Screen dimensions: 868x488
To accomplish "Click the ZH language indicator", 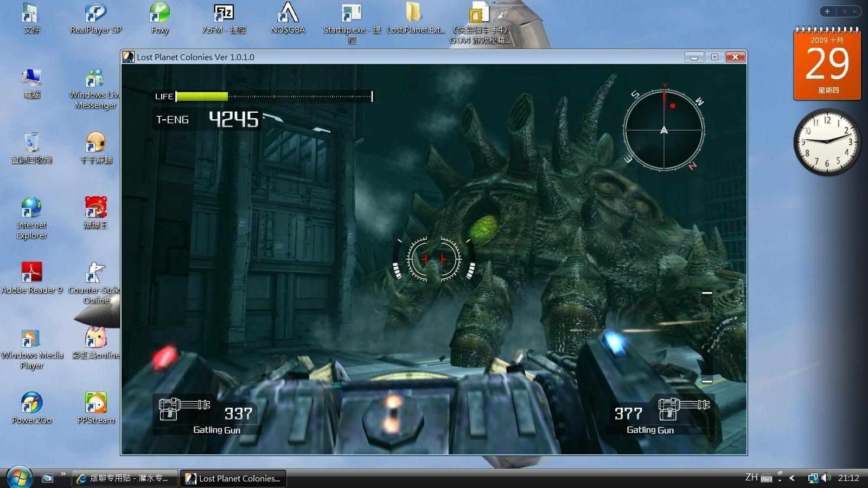I will (751, 477).
